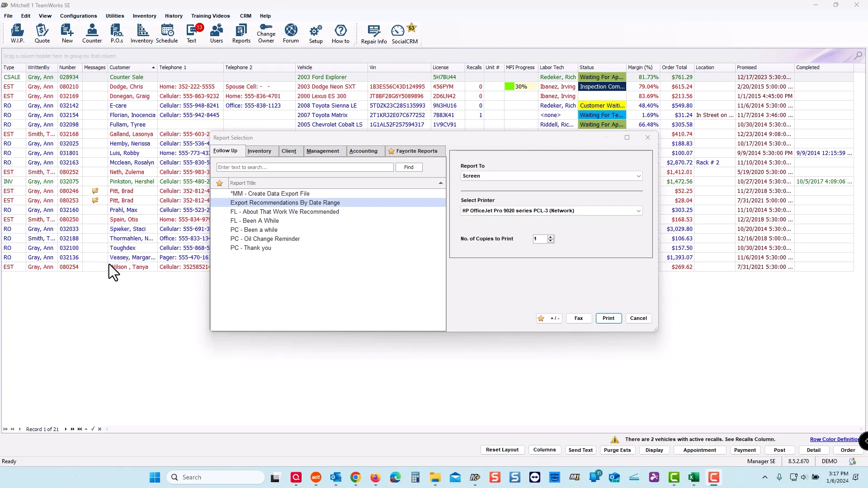Increase No. of Copies with stepper arrow

pyautogui.click(x=551, y=236)
